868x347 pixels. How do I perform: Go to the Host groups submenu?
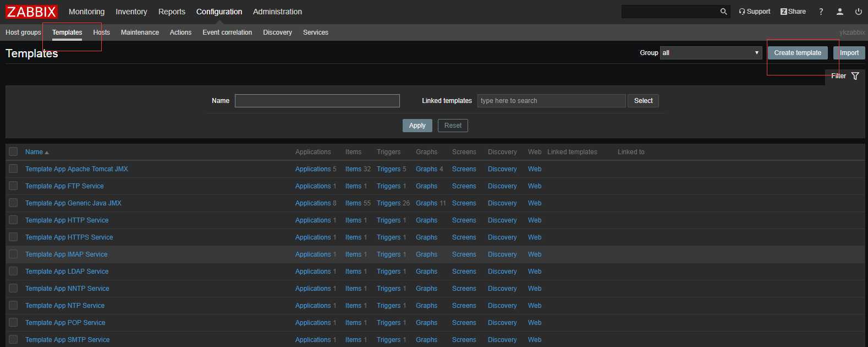point(23,32)
